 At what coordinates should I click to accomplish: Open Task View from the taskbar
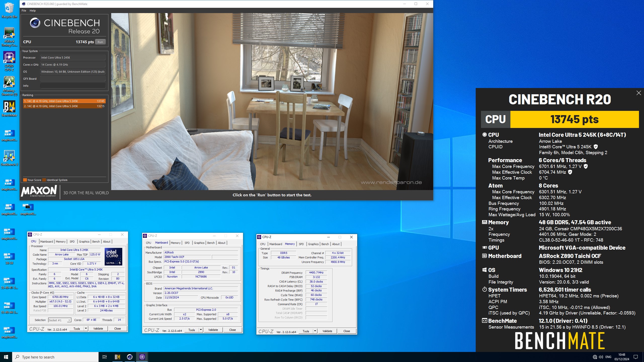[105, 357]
